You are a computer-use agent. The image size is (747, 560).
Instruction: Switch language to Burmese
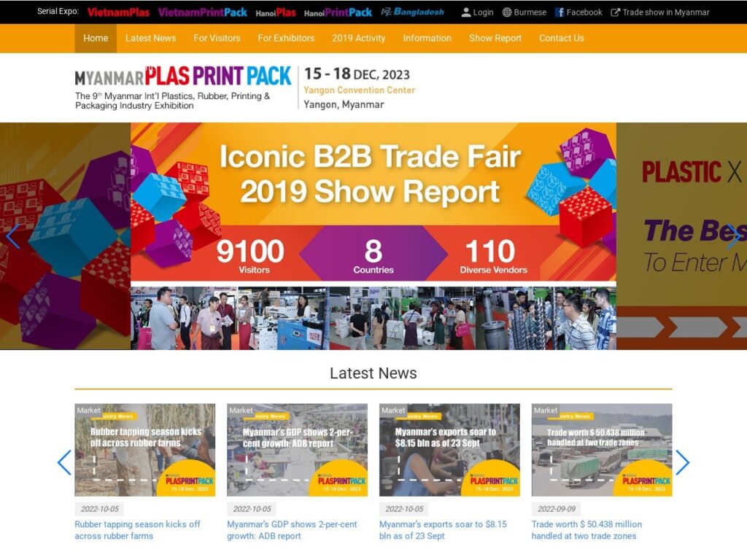[530, 12]
